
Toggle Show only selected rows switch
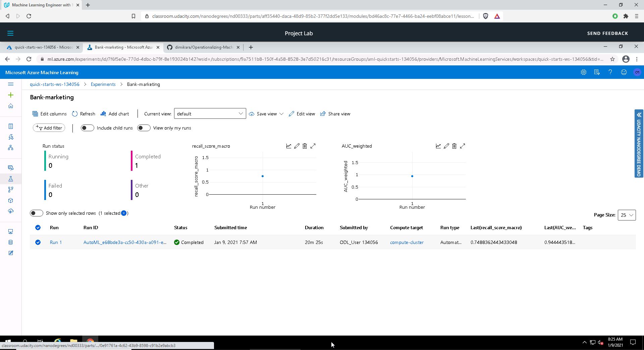[x=36, y=213]
